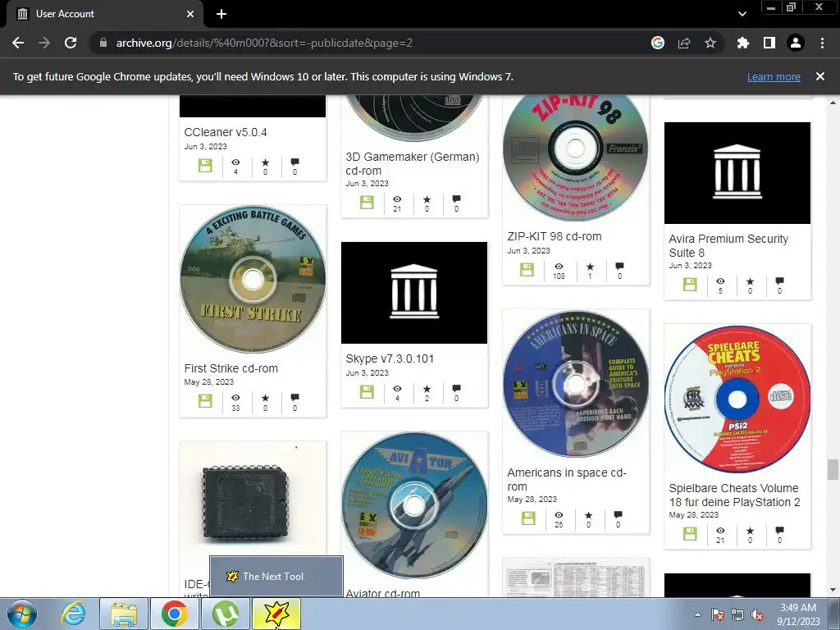Click the browser back arrow
The image size is (840, 630).
pos(18,43)
